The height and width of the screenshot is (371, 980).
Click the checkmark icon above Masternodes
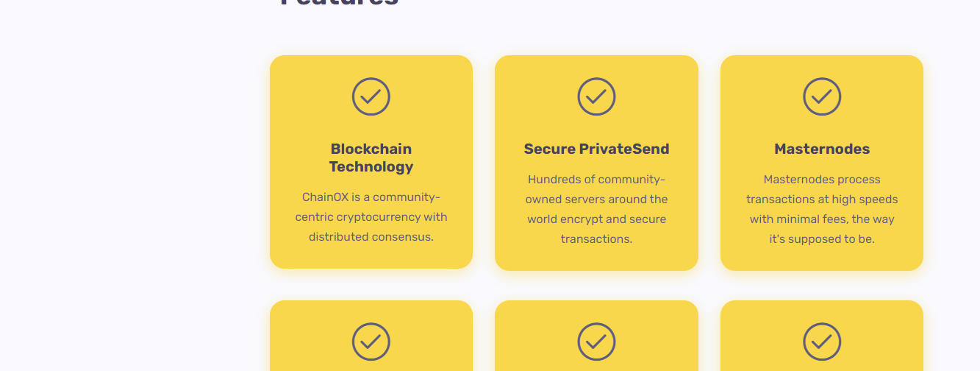tap(822, 96)
